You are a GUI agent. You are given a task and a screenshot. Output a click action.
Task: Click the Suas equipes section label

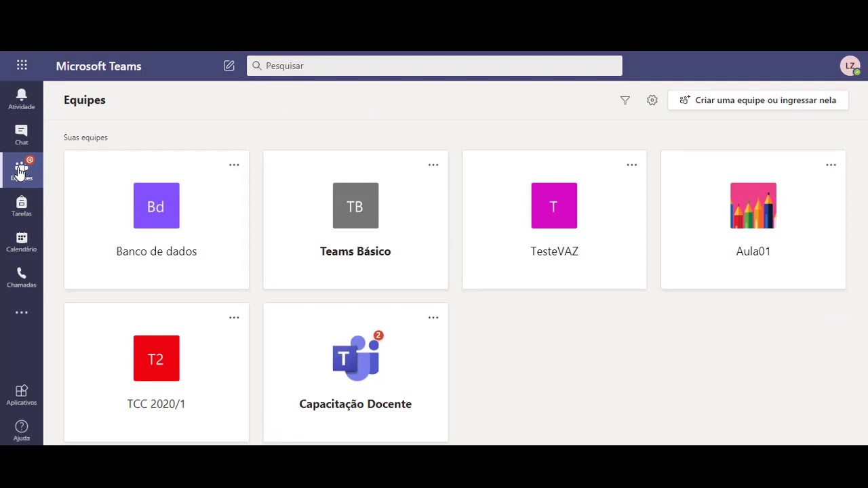click(x=85, y=138)
